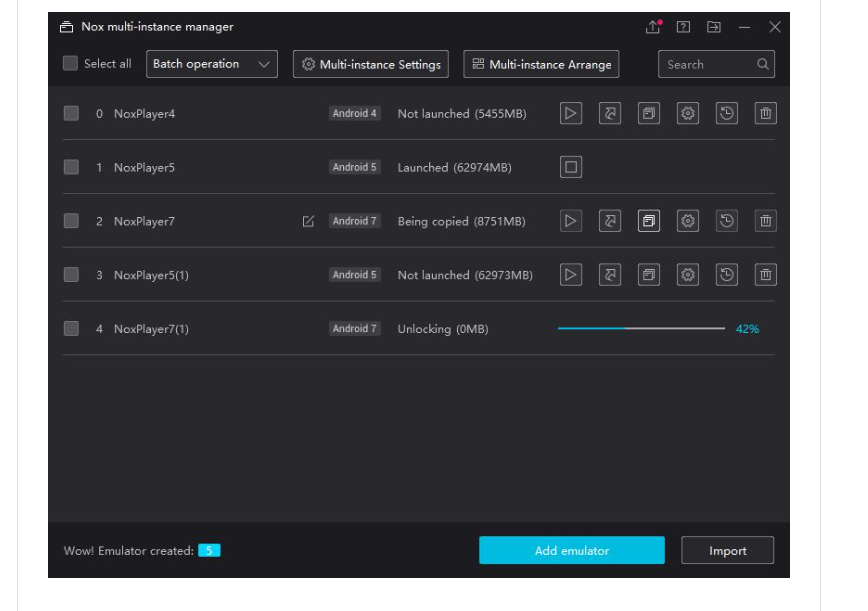
Task: Start the NoxPlayer5(1) emulator
Action: [571, 275]
